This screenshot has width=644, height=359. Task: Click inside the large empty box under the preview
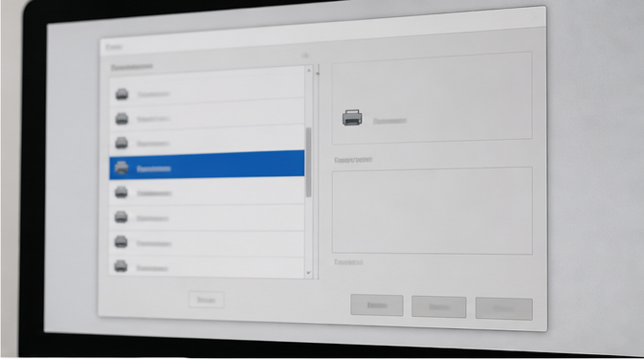(x=433, y=211)
